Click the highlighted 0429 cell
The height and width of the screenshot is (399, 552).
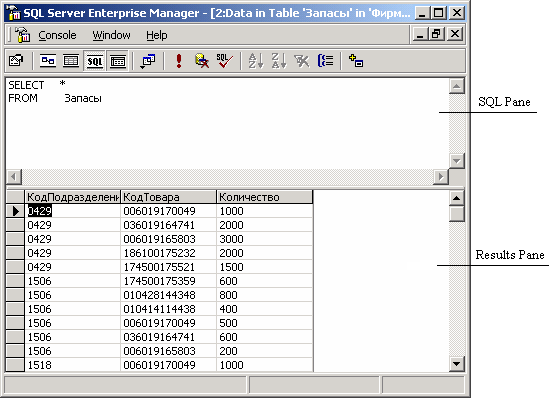pos(73,211)
